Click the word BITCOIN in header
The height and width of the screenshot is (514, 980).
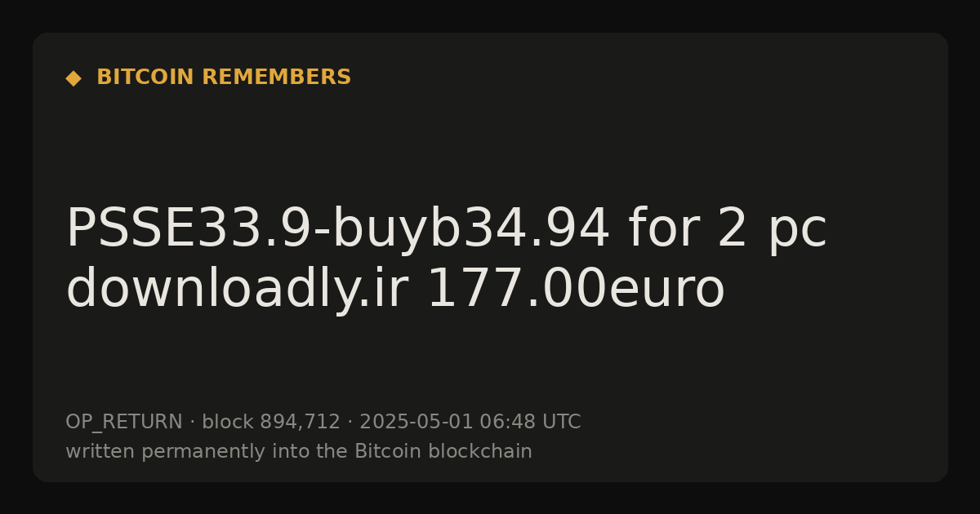click(x=146, y=78)
